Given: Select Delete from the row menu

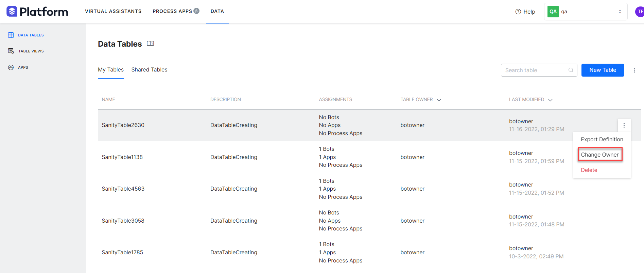Looking at the screenshot, I should pyautogui.click(x=589, y=170).
